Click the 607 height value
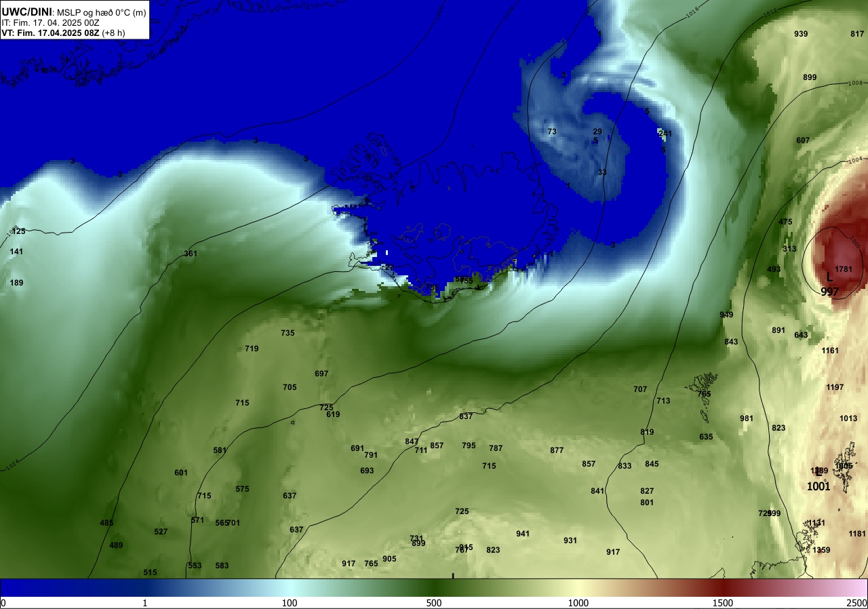 pyautogui.click(x=803, y=140)
